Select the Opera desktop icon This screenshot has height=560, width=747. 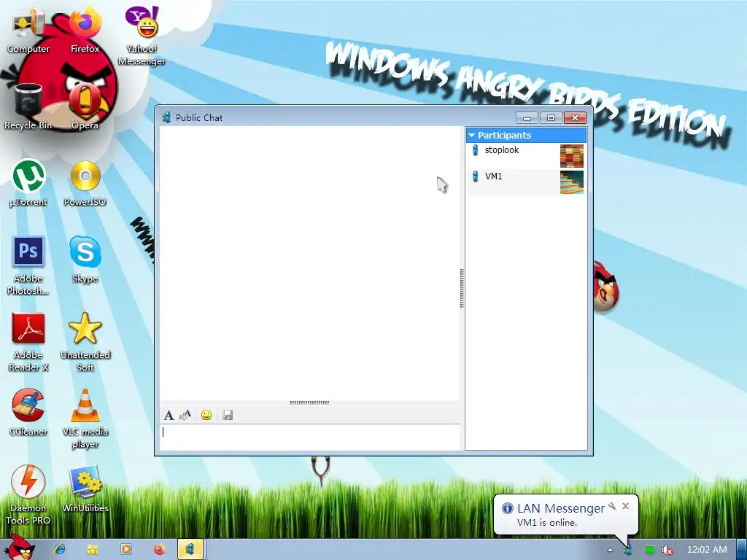[85, 106]
